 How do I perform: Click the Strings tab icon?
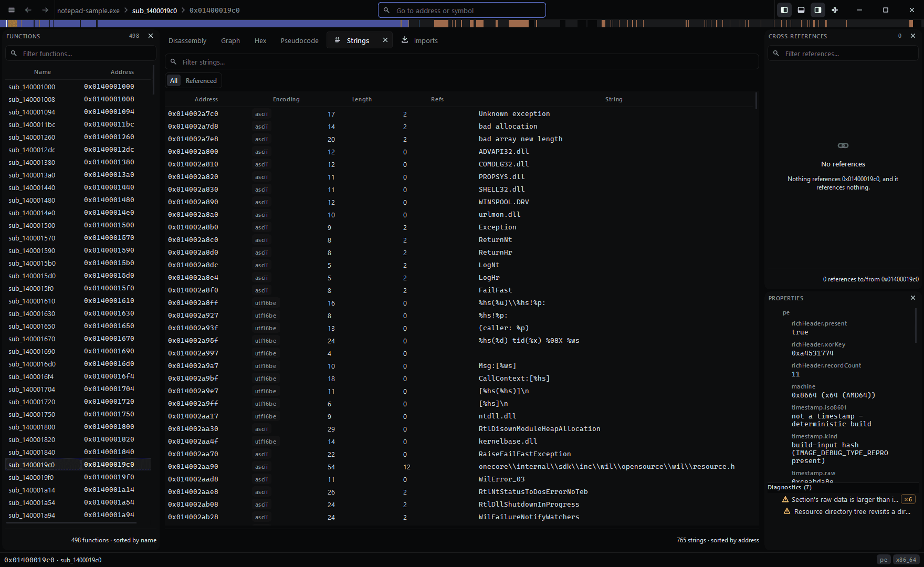tap(338, 40)
